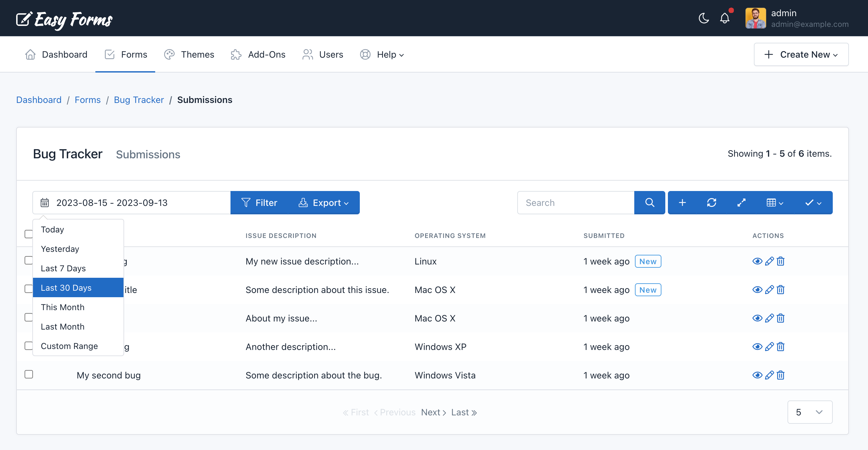
Task: Open the column layout grid dropdown
Action: (774, 202)
